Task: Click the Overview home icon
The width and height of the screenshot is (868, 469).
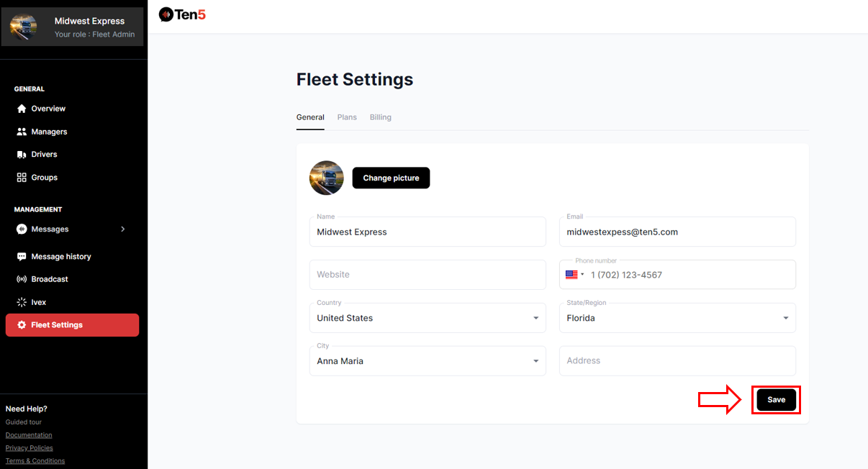Action: tap(22, 109)
